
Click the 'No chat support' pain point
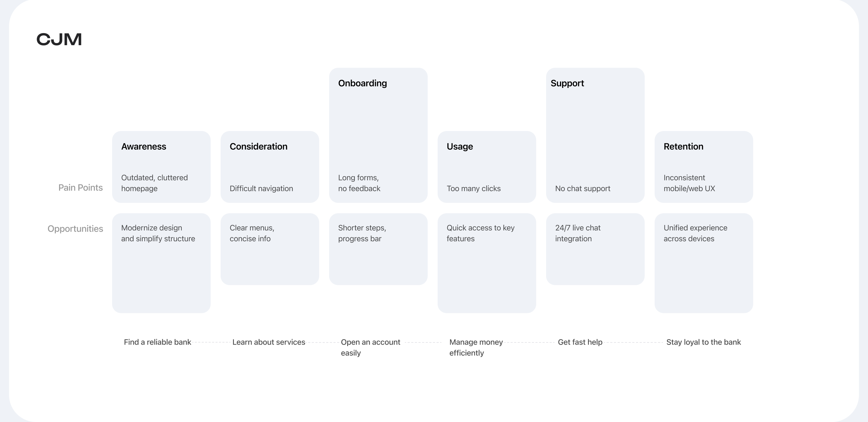tap(583, 189)
